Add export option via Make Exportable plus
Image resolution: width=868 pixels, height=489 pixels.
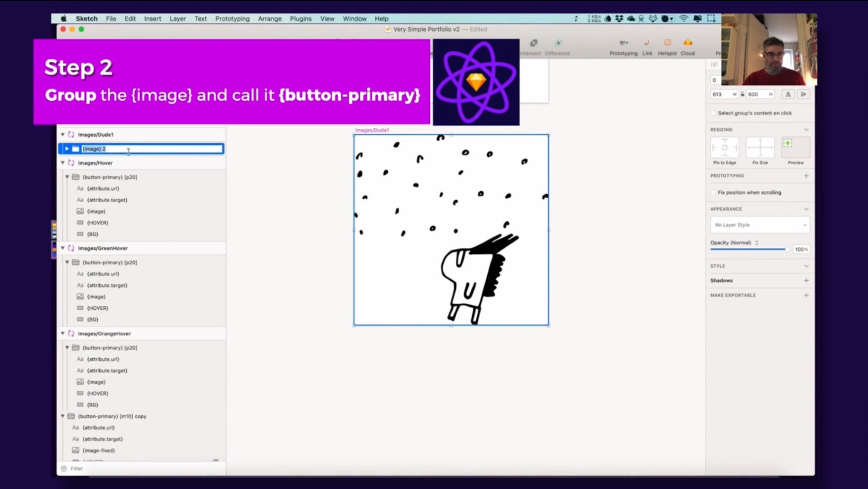tap(806, 295)
